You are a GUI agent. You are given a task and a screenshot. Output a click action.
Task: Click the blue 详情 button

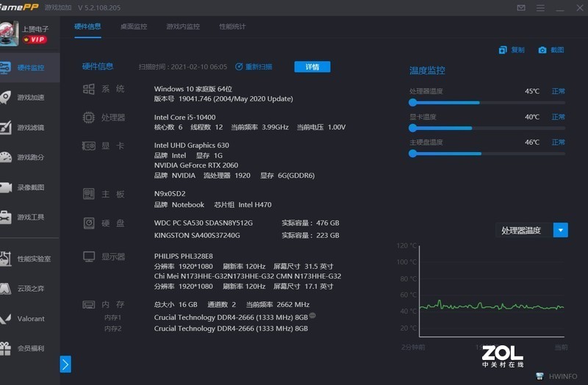312,67
